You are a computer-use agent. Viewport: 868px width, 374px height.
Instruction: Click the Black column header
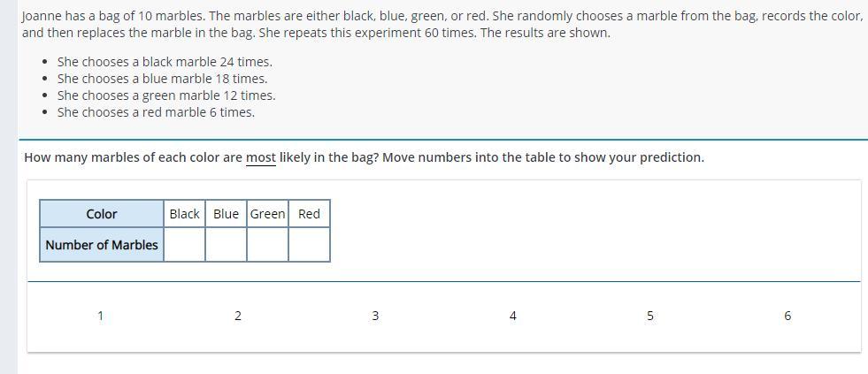(x=184, y=214)
